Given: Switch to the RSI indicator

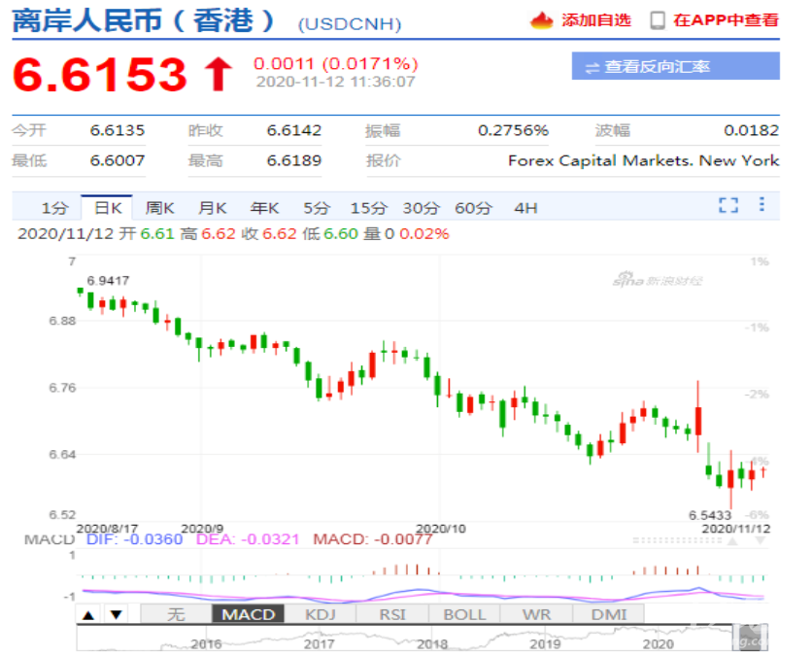Looking at the screenshot, I should click(x=391, y=614).
